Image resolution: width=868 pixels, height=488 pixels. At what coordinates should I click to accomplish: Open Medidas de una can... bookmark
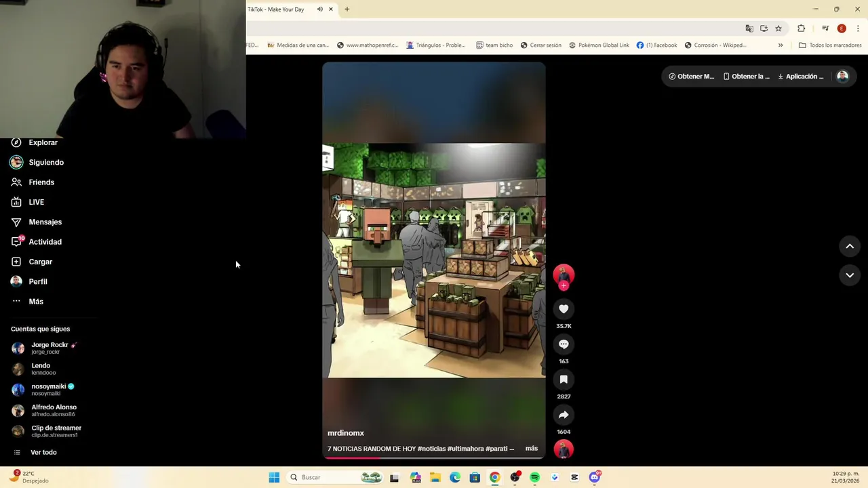coord(298,45)
